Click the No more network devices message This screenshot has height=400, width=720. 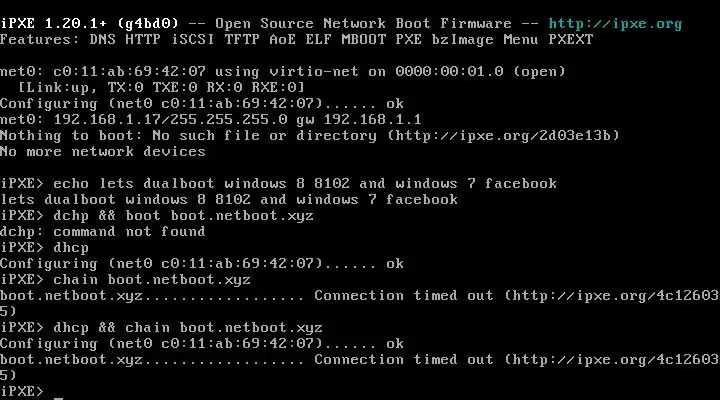(103, 151)
